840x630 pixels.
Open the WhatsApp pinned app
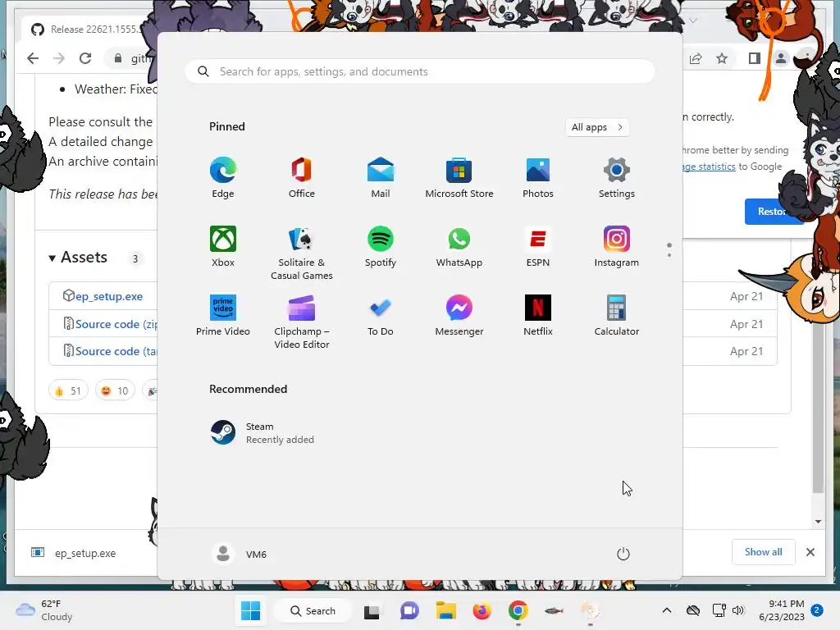coord(459,246)
